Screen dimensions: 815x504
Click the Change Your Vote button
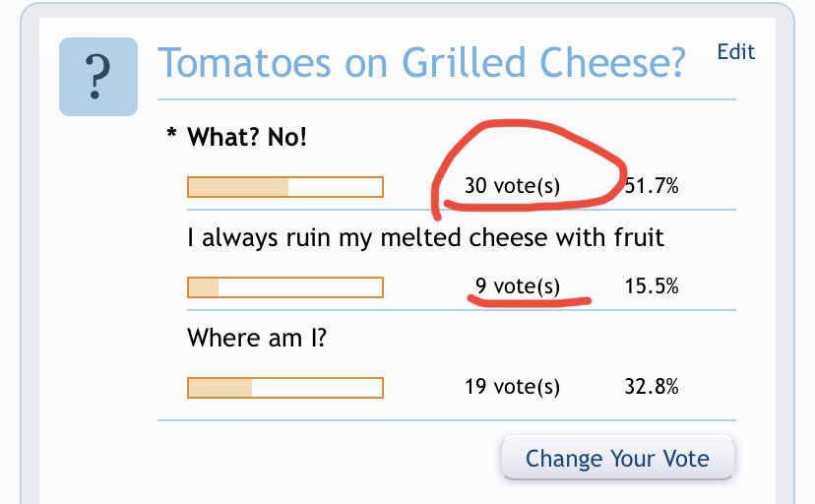[617, 459]
